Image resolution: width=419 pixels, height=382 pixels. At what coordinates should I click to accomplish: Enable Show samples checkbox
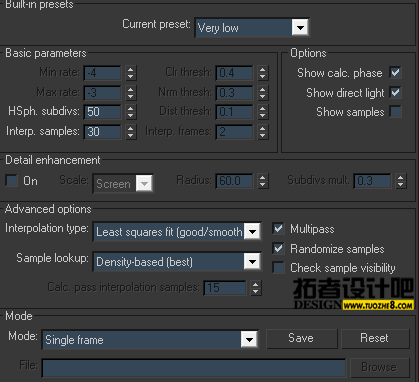[x=395, y=112]
